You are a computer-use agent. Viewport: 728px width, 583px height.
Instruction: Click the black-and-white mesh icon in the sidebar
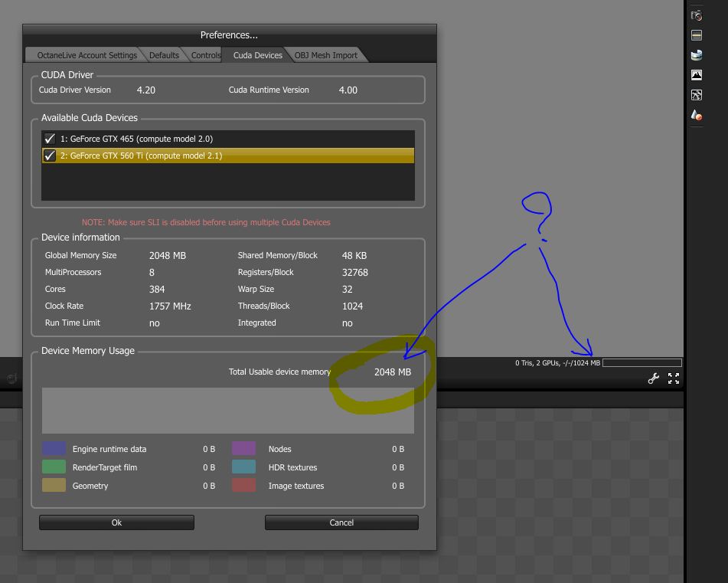tap(697, 95)
